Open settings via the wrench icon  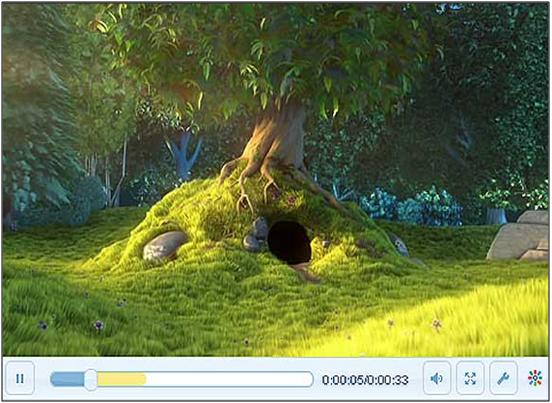pos(503,378)
